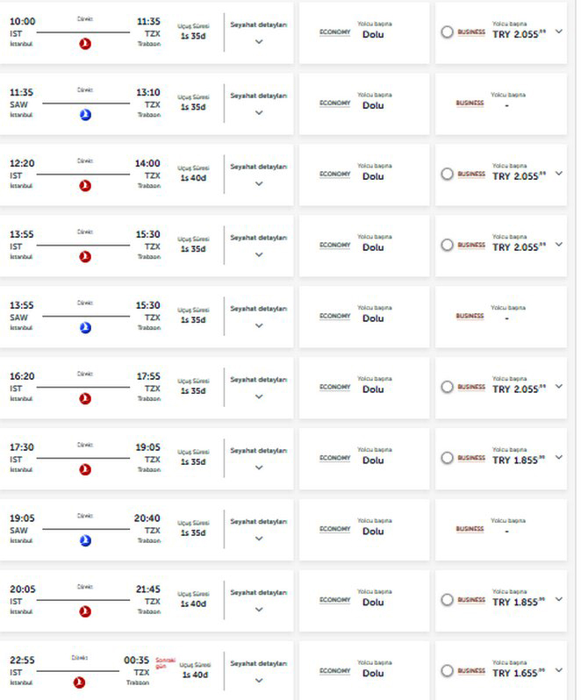This screenshot has height=700, width=588.
Task: Click airline logo on 19:05 SAW flight
Action: pyautogui.click(x=85, y=541)
